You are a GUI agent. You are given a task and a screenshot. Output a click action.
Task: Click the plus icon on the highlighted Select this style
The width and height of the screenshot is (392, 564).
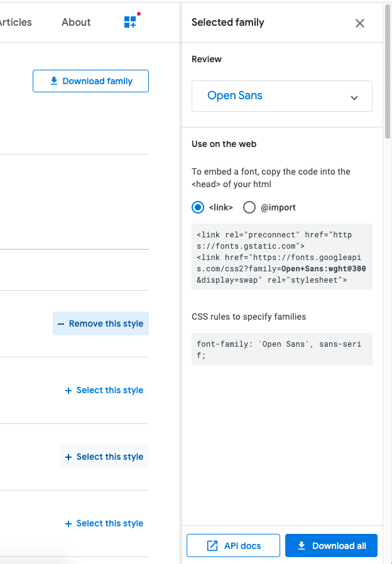(x=68, y=457)
